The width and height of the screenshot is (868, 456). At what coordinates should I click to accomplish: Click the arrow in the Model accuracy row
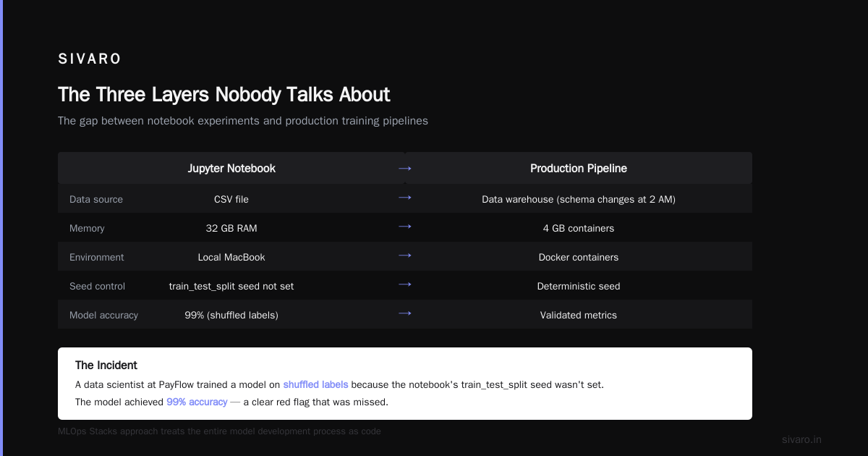(x=405, y=313)
